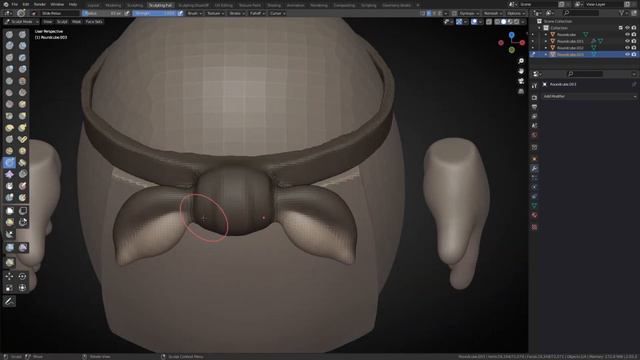
Task: Toggle viewport overlays button
Action: click(x=474, y=22)
